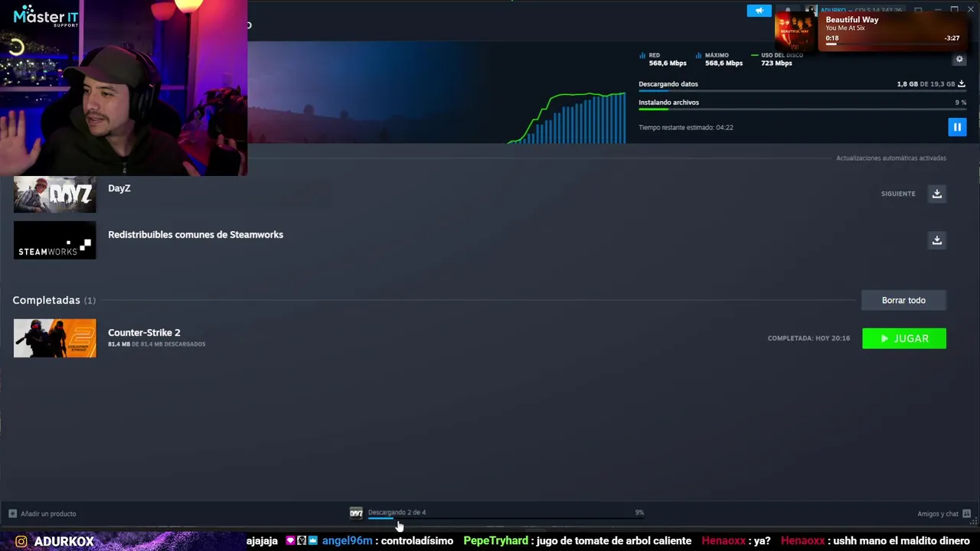Open the DayZ game thumbnail
Image resolution: width=980 pixels, height=551 pixels.
click(x=54, y=194)
